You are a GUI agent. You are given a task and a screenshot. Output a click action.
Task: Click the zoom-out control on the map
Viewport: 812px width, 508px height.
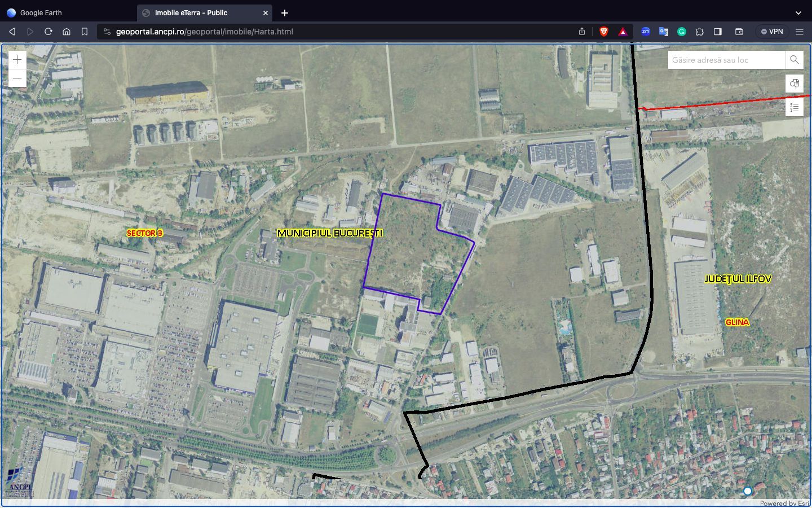coord(17,78)
